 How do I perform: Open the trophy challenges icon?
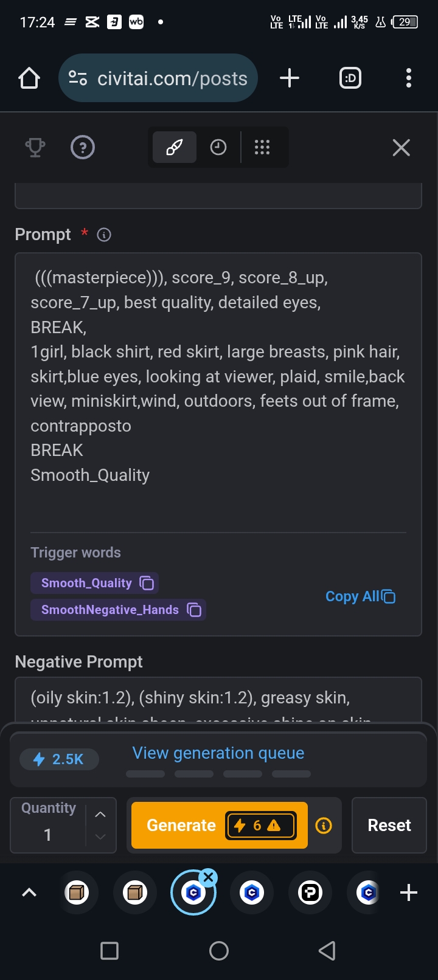click(x=35, y=148)
